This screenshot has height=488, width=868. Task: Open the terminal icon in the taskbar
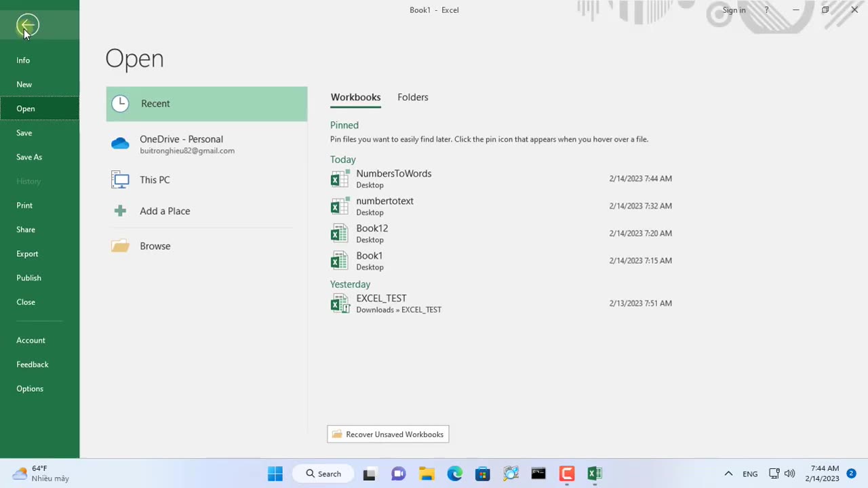538,474
